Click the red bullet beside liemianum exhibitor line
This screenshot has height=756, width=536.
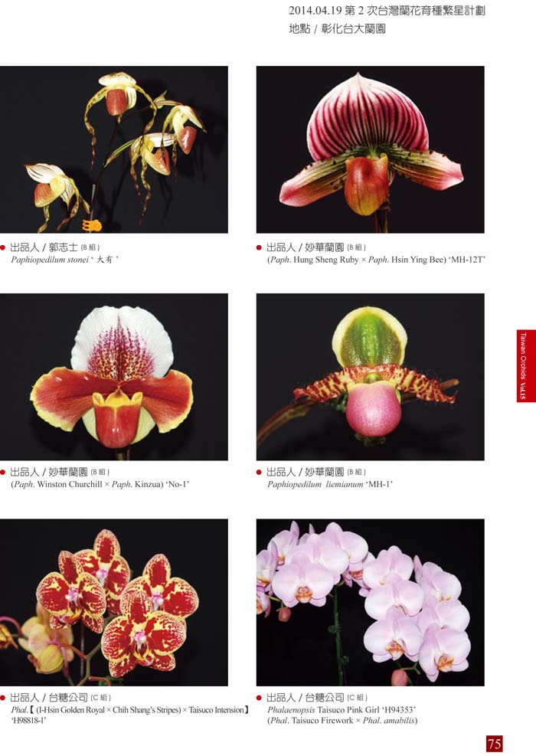tap(260, 473)
